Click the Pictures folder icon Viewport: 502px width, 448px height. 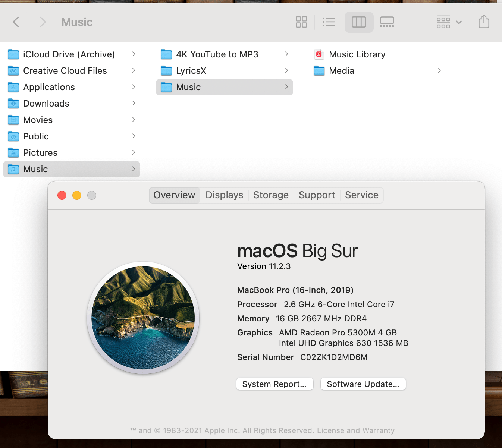(x=13, y=153)
